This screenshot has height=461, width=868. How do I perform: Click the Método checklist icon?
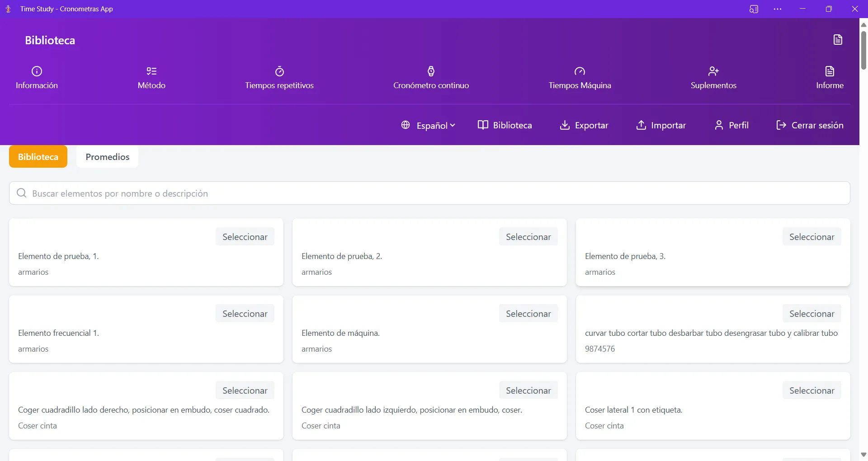click(x=151, y=71)
